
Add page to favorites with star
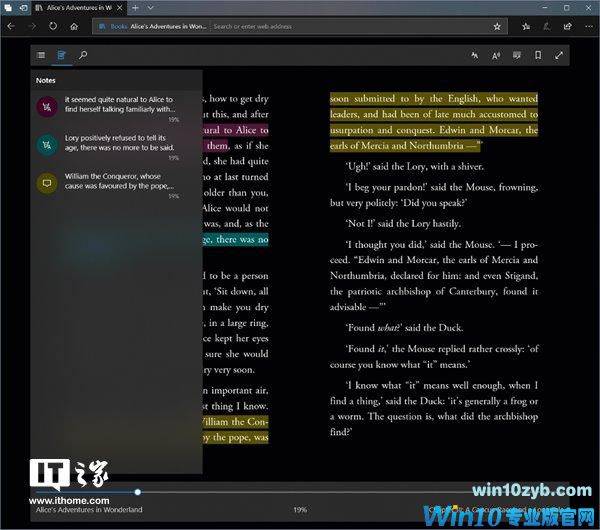pos(497,26)
